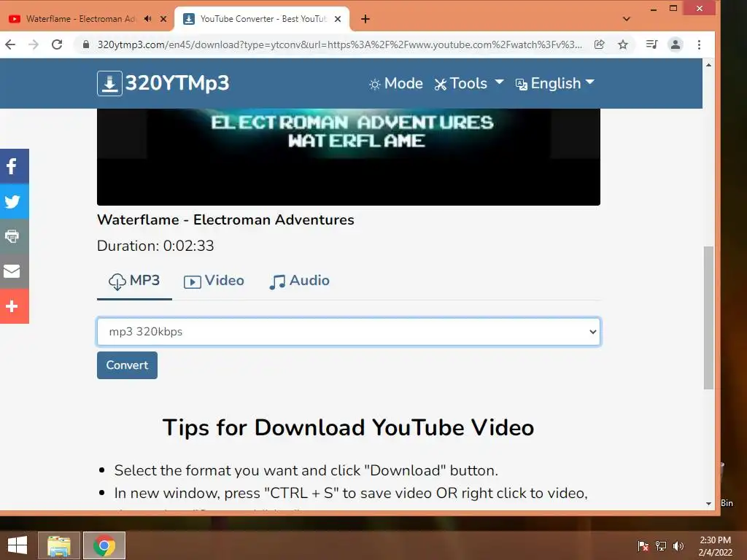Click the 320YTMp3 logo download icon
The height and width of the screenshot is (560, 747).
click(109, 83)
